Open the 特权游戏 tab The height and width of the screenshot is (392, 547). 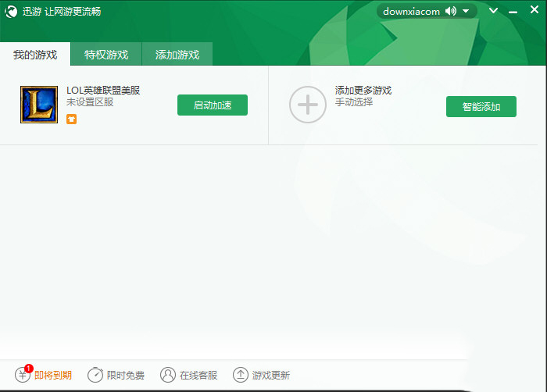coord(106,55)
